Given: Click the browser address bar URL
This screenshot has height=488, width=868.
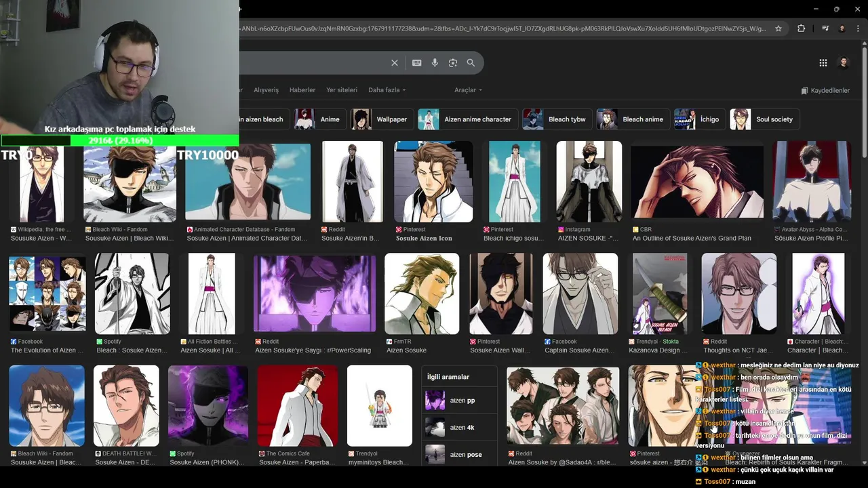Looking at the screenshot, I should click(x=502, y=28).
